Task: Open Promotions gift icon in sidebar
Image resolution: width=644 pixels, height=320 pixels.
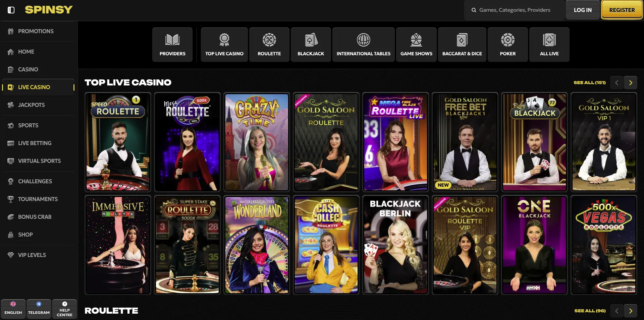Action: [x=11, y=31]
